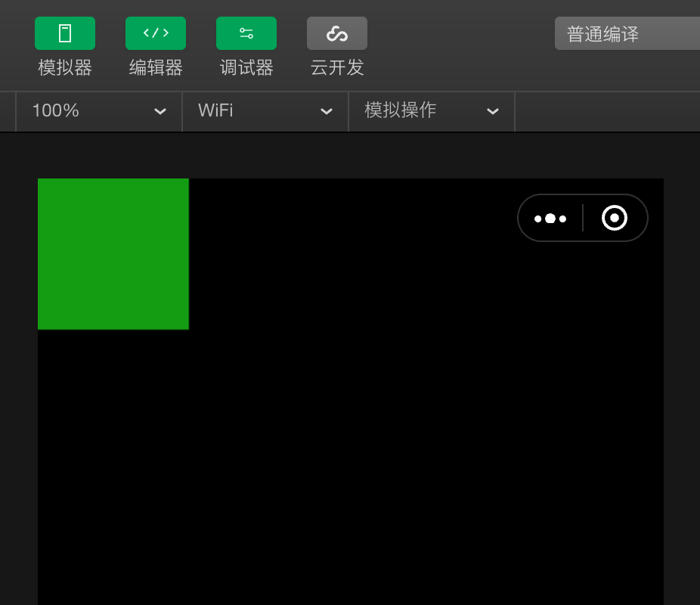
Task: Click the sliders icon above 调试器
Action: coord(246,33)
